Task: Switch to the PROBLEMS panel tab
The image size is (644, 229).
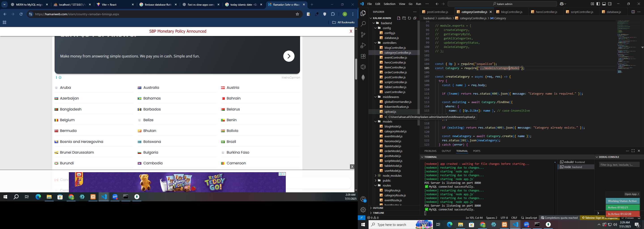Action: tap(430, 151)
